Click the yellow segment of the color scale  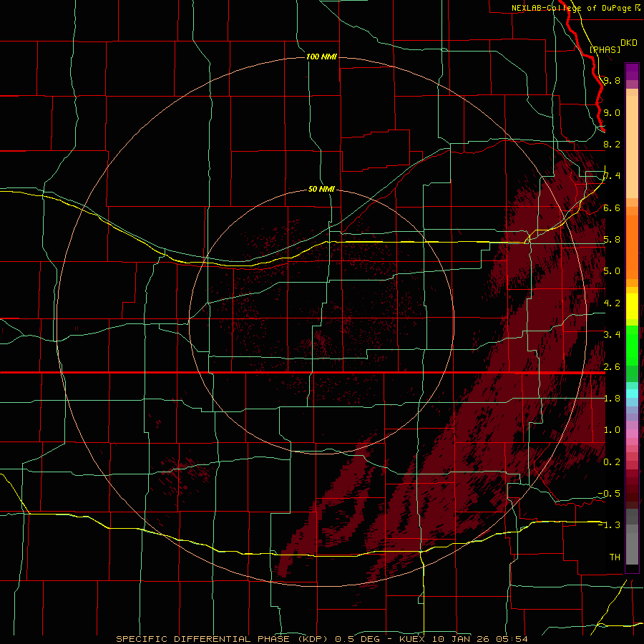click(x=632, y=306)
